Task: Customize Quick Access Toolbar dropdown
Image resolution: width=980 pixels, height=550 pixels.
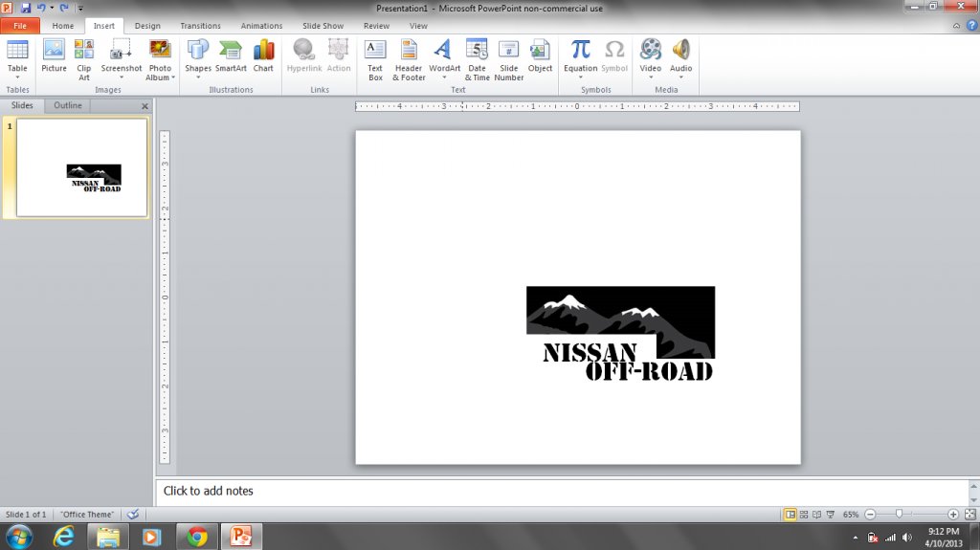Action: [x=80, y=8]
